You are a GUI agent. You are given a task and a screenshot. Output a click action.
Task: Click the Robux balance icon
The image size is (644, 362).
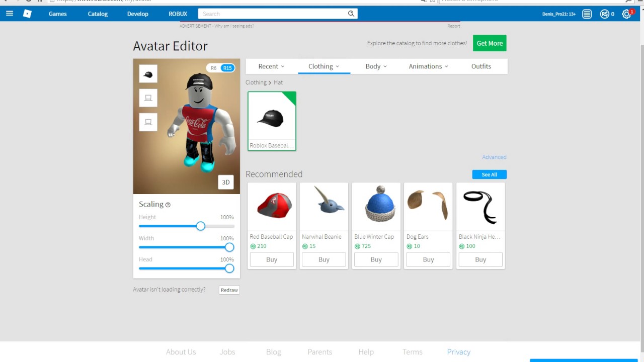[x=604, y=14]
